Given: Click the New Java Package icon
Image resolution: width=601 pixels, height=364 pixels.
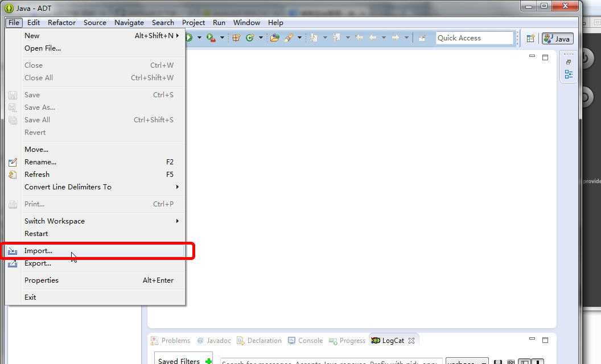Looking at the screenshot, I should (x=236, y=38).
